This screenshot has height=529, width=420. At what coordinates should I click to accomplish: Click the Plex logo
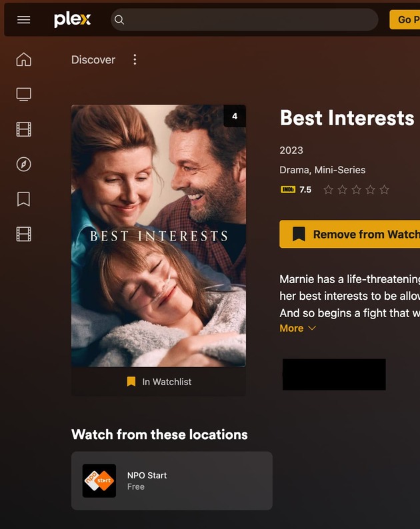(x=72, y=19)
